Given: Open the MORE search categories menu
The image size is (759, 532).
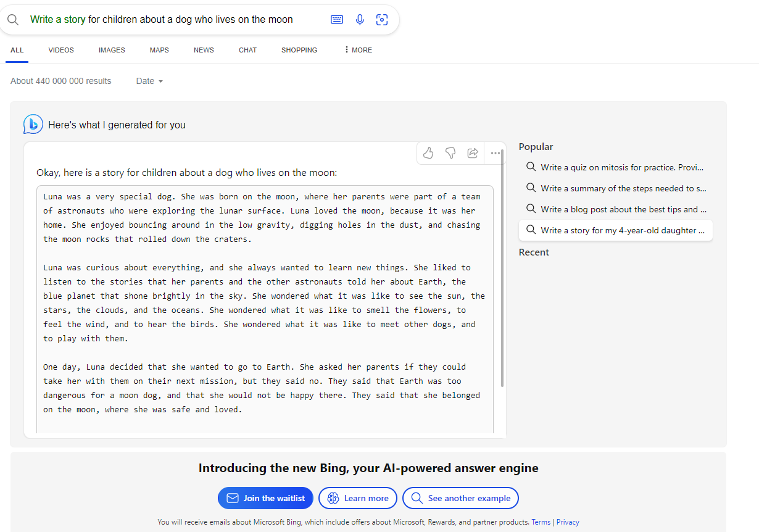Looking at the screenshot, I should pos(359,50).
